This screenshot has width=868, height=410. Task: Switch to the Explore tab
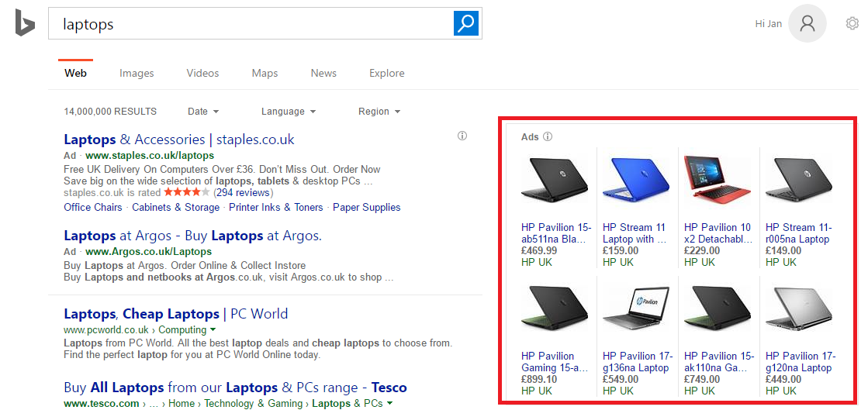coord(387,73)
